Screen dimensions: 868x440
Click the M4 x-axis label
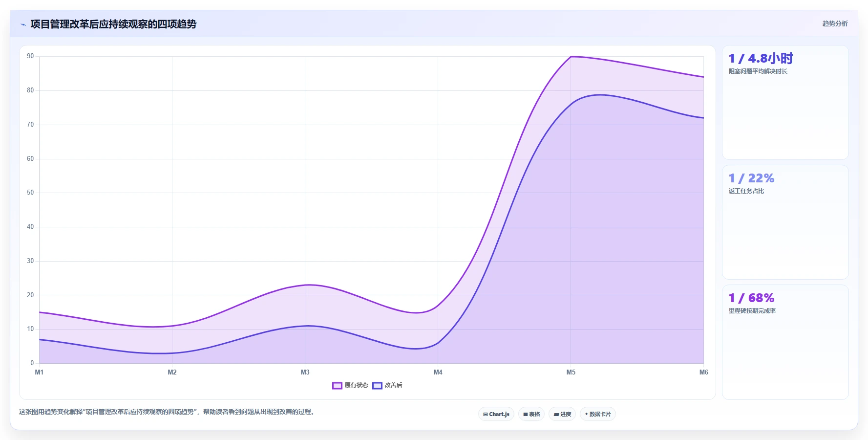pos(438,373)
